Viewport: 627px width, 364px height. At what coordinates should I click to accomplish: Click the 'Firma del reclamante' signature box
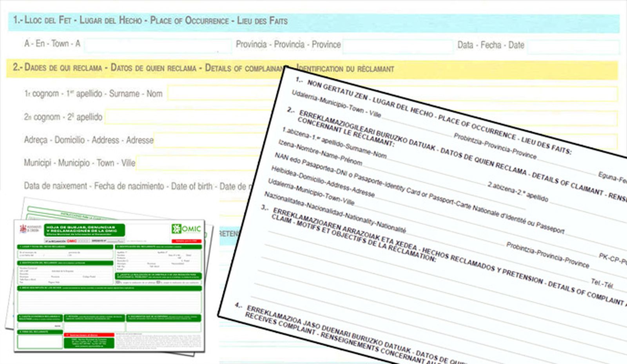(x=40, y=342)
